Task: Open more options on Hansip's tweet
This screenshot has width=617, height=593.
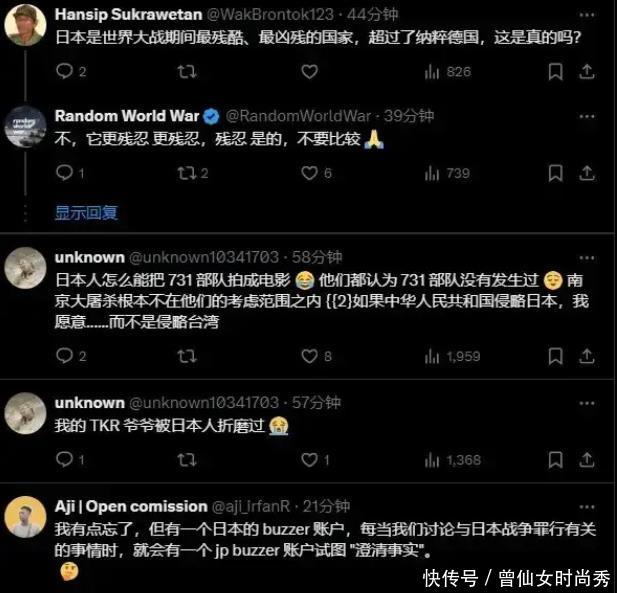Action: [x=587, y=15]
